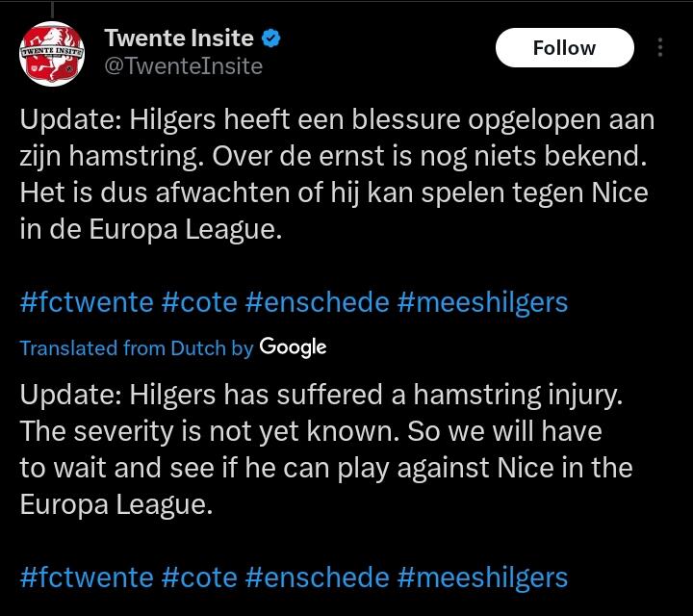
Task: Open #enschede hashtag in the Dutch tweet
Action: coord(318,302)
